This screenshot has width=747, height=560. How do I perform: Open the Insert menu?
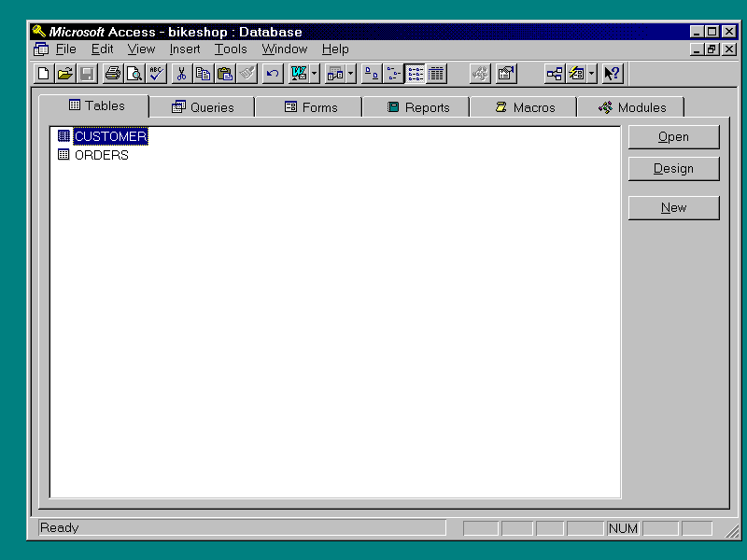point(184,49)
